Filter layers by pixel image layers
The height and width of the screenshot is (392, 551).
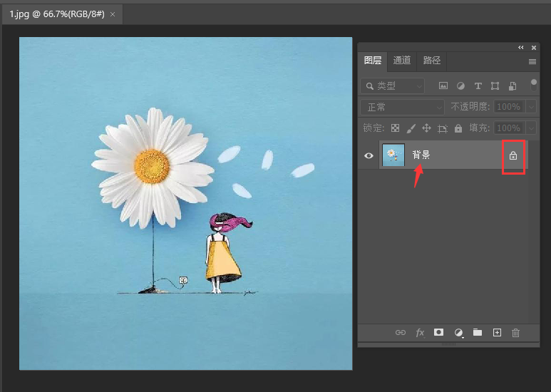point(443,86)
